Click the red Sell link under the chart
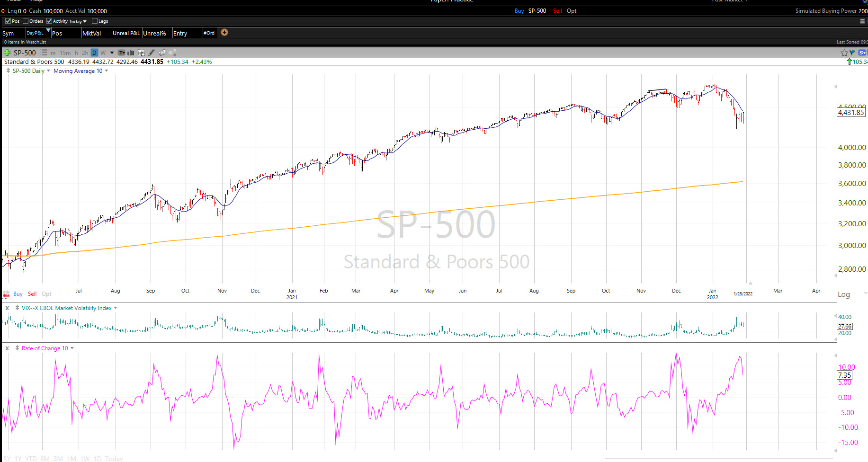This screenshot has width=868, height=462. (32, 294)
